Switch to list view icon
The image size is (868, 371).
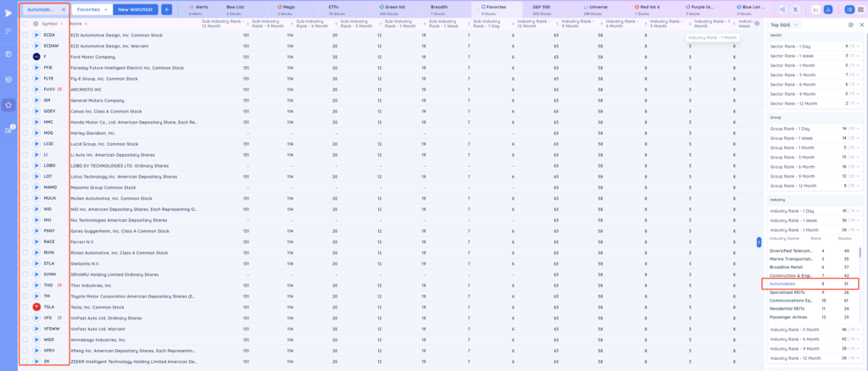849,9
